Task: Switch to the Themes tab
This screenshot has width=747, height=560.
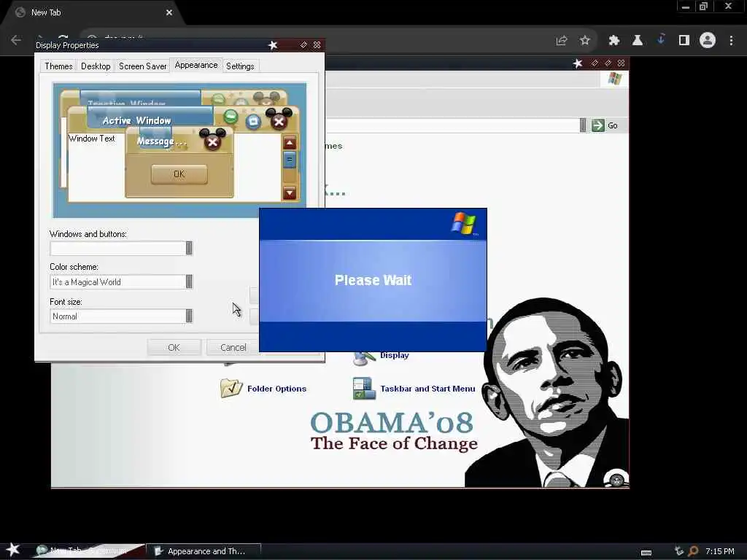Action: 58,66
